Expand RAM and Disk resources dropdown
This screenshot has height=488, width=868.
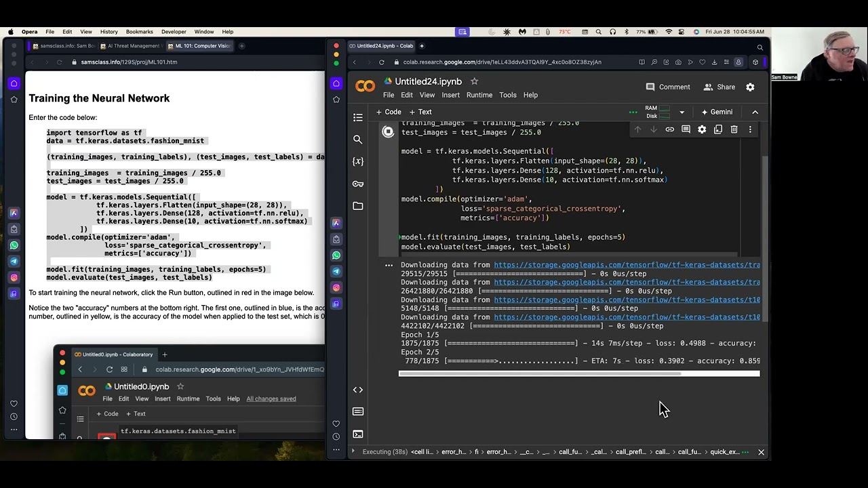tap(682, 112)
